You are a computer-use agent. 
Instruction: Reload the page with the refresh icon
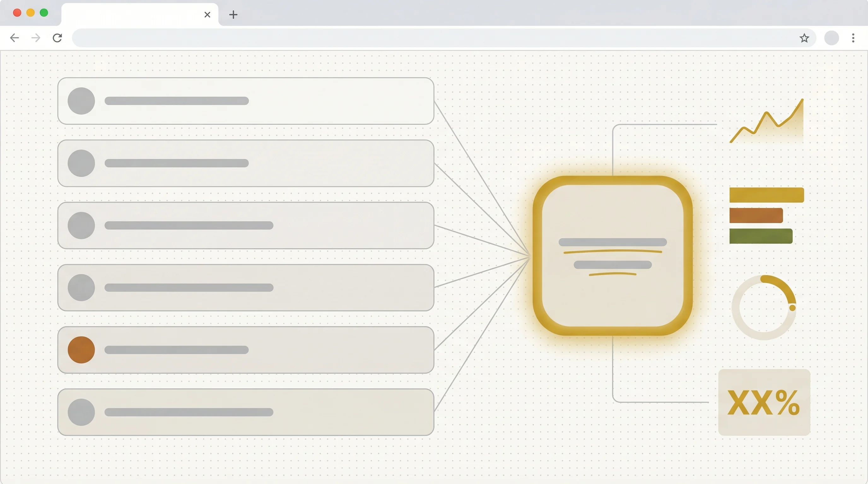pyautogui.click(x=57, y=38)
